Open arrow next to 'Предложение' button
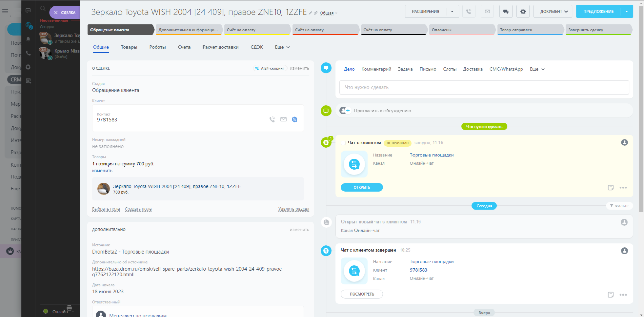The width and height of the screenshot is (644, 317). point(627,11)
